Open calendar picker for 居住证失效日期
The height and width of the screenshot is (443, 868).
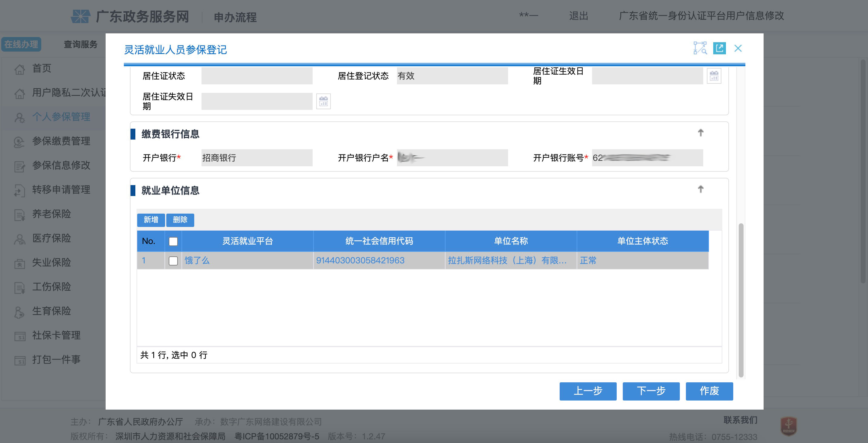(323, 101)
